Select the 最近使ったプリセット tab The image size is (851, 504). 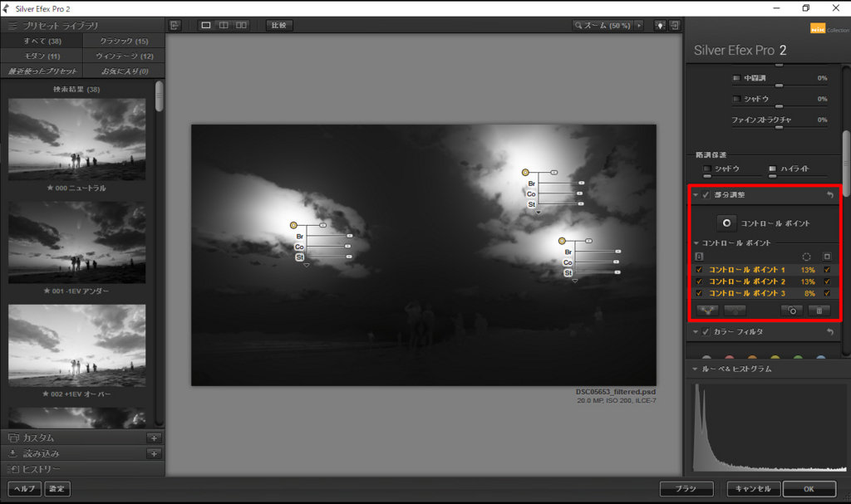pos(42,71)
